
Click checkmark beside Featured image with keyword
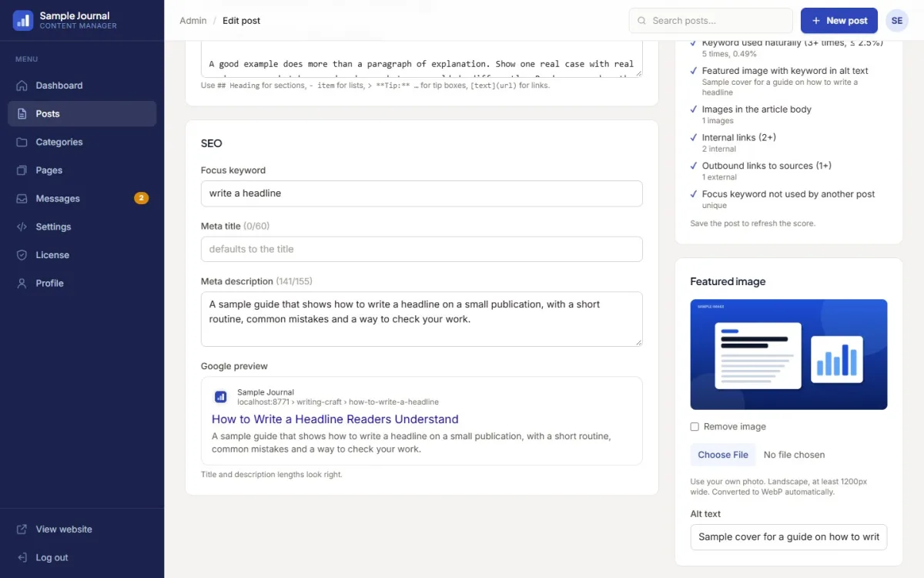tap(694, 71)
